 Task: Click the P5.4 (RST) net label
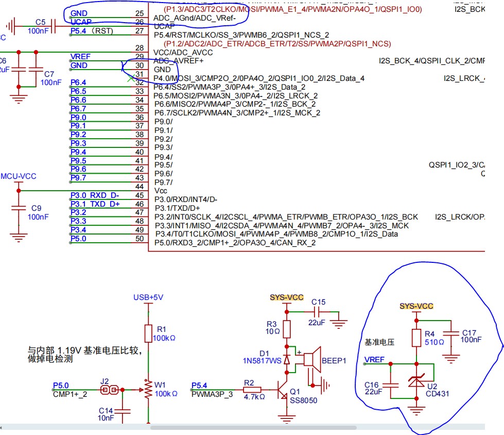click(x=92, y=31)
